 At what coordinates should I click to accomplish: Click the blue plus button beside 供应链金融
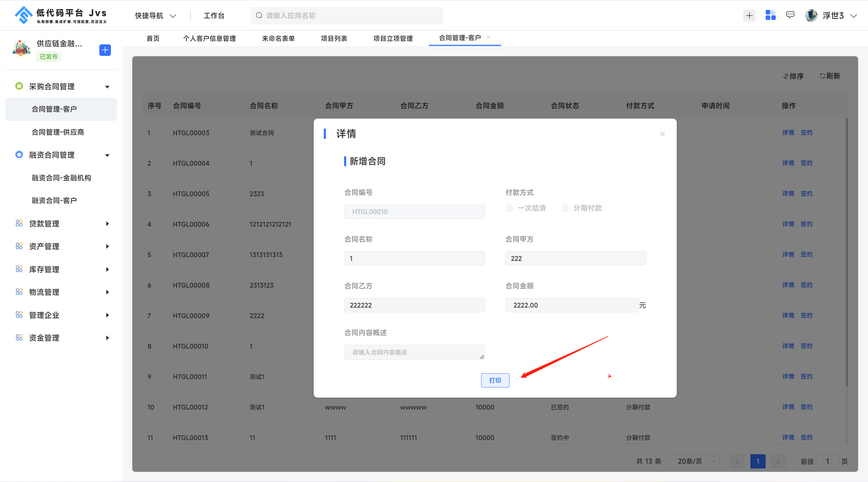(105, 50)
